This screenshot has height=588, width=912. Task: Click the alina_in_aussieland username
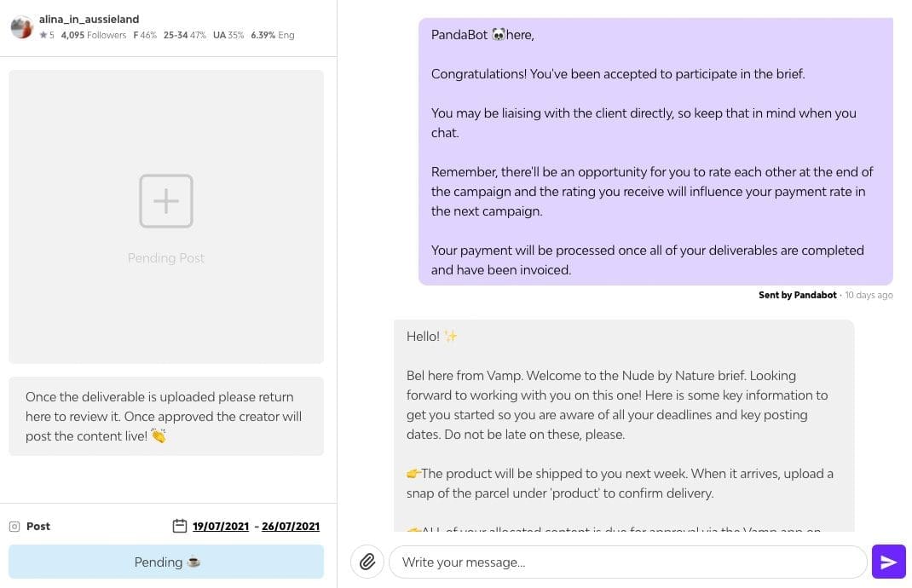click(x=89, y=19)
